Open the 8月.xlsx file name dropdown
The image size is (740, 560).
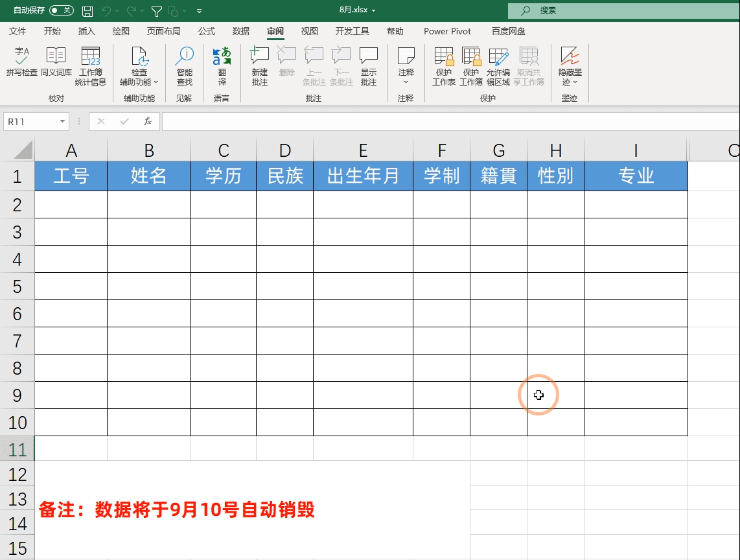click(x=373, y=10)
